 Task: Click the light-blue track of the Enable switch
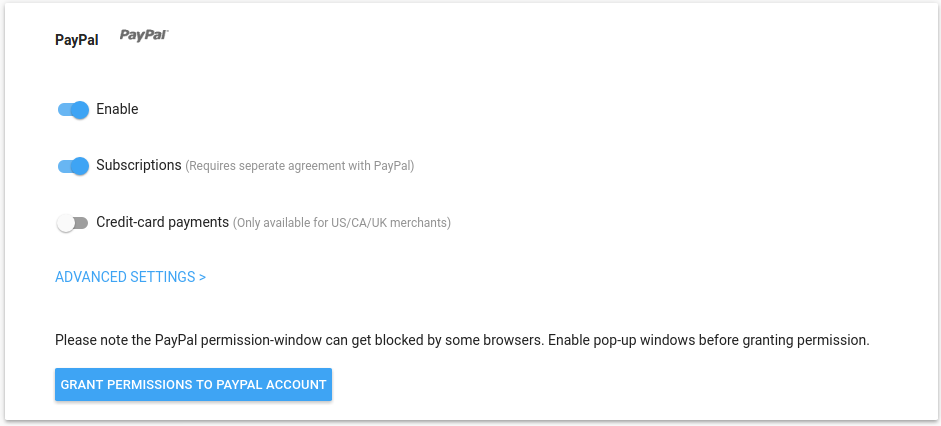tap(64, 109)
